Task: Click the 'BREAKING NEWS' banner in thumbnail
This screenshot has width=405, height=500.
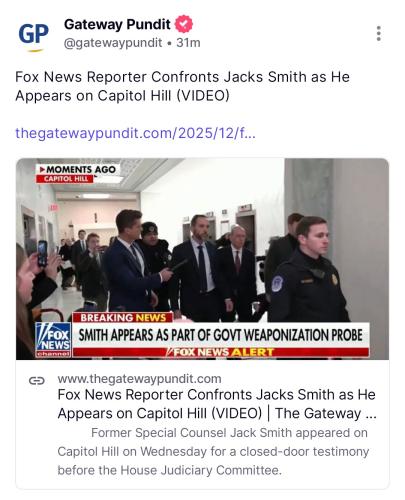Action: point(123,317)
